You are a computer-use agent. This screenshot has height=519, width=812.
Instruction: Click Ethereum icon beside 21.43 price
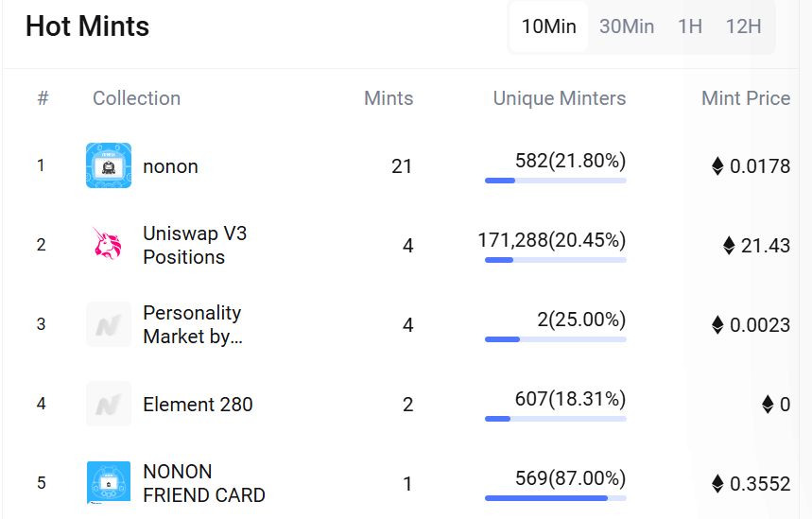(729, 246)
